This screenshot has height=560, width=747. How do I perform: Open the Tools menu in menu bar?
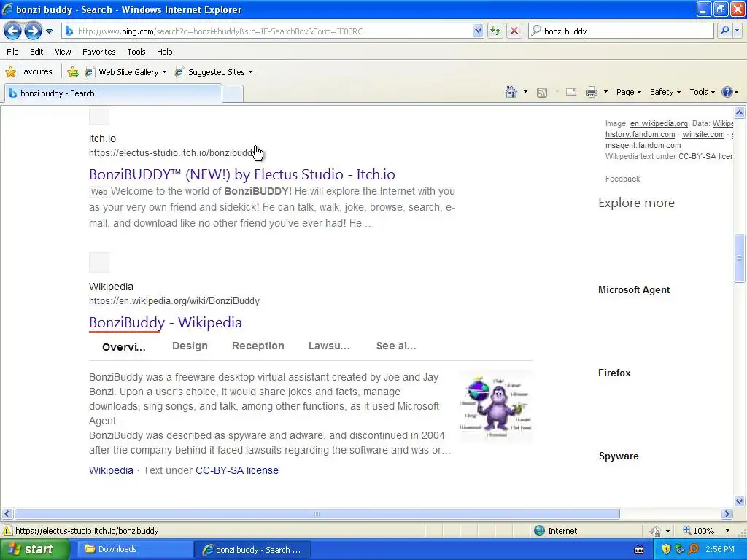pyautogui.click(x=136, y=52)
